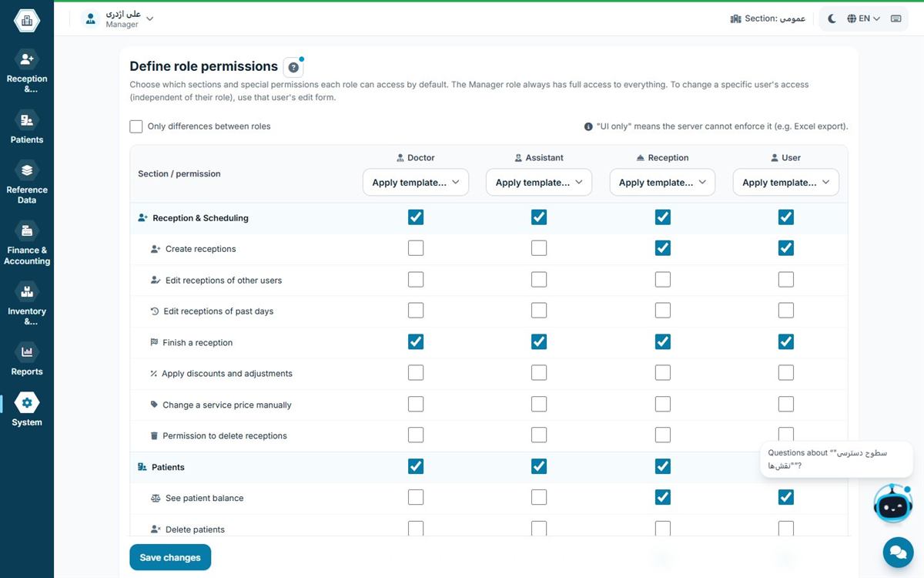
Task: Click the user avatar icon
Action: (x=91, y=18)
